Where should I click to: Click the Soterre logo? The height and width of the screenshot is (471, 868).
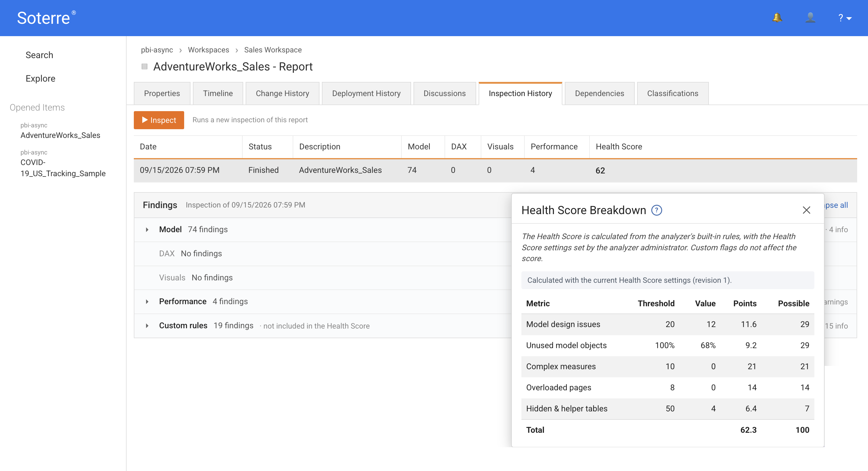coord(46,18)
